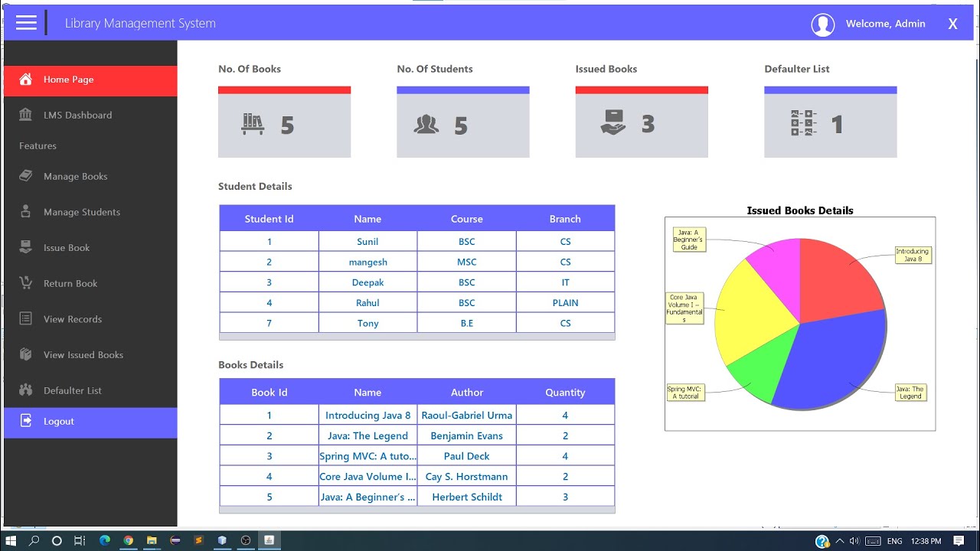
Task: Select book 'Introducing Java 8' in table
Action: point(367,416)
